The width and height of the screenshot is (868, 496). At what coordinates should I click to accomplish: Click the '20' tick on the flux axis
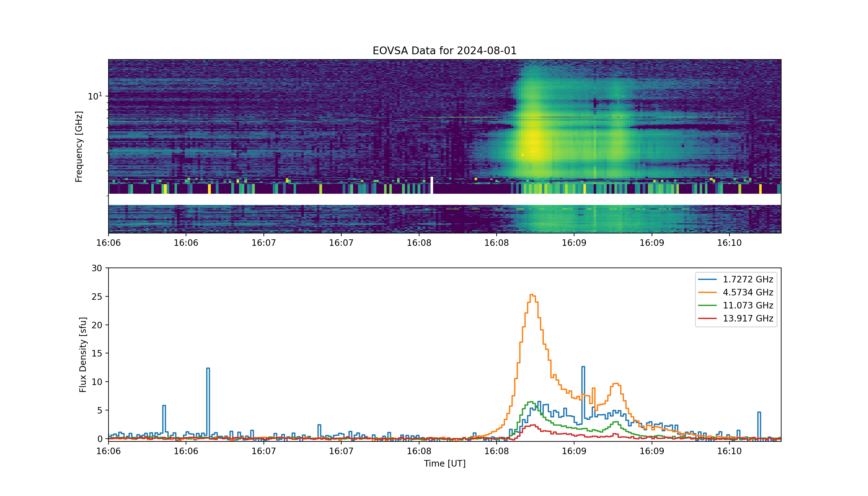tap(97, 325)
